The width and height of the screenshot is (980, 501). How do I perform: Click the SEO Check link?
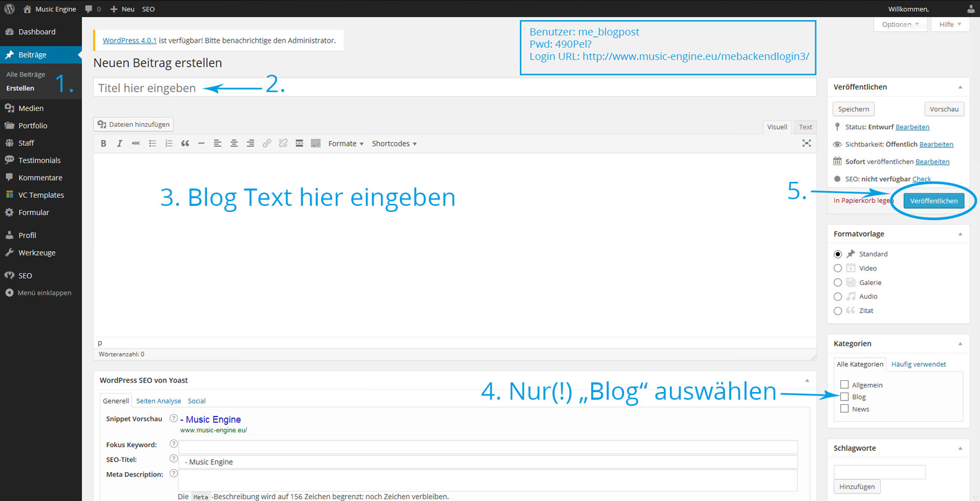(922, 179)
